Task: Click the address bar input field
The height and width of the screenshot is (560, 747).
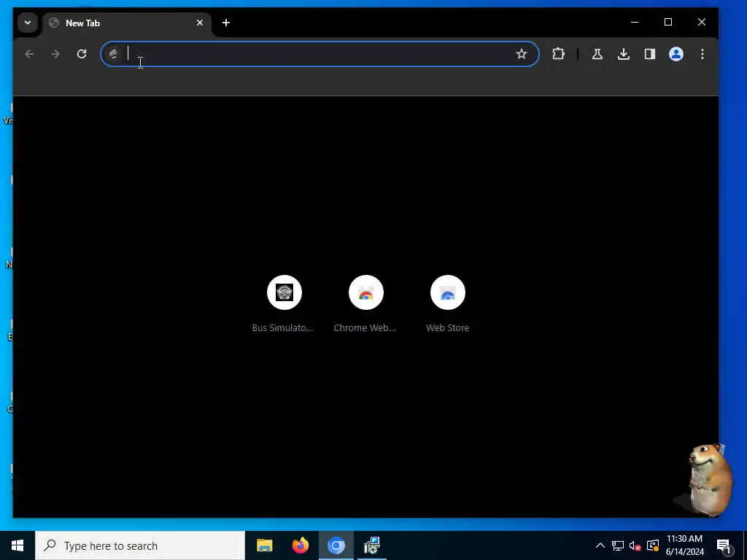Action: coord(320,54)
